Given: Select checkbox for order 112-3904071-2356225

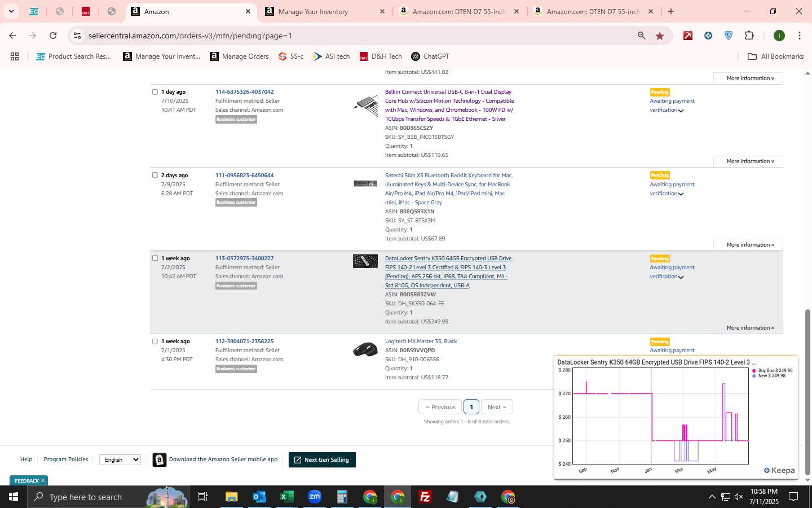Looking at the screenshot, I should click(155, 341).
